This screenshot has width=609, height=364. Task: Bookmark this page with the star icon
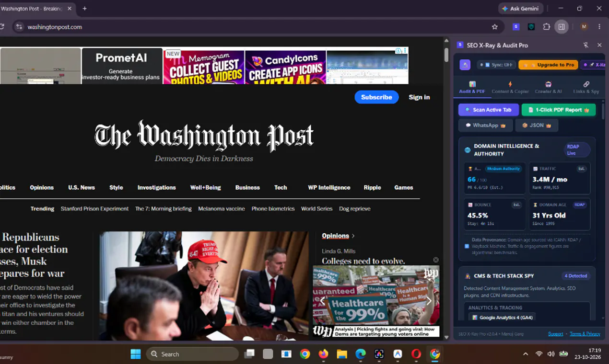pyautogui.click(x=495, y=27)
